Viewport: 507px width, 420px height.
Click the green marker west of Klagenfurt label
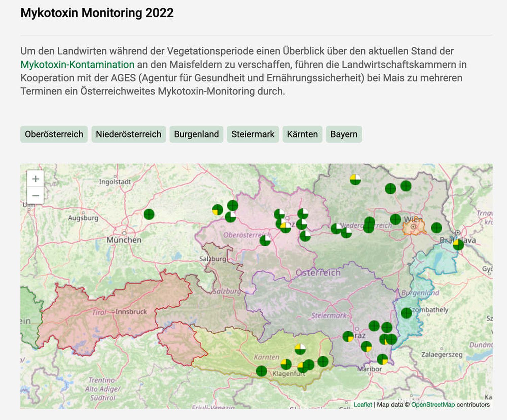(x=262, y=371)
